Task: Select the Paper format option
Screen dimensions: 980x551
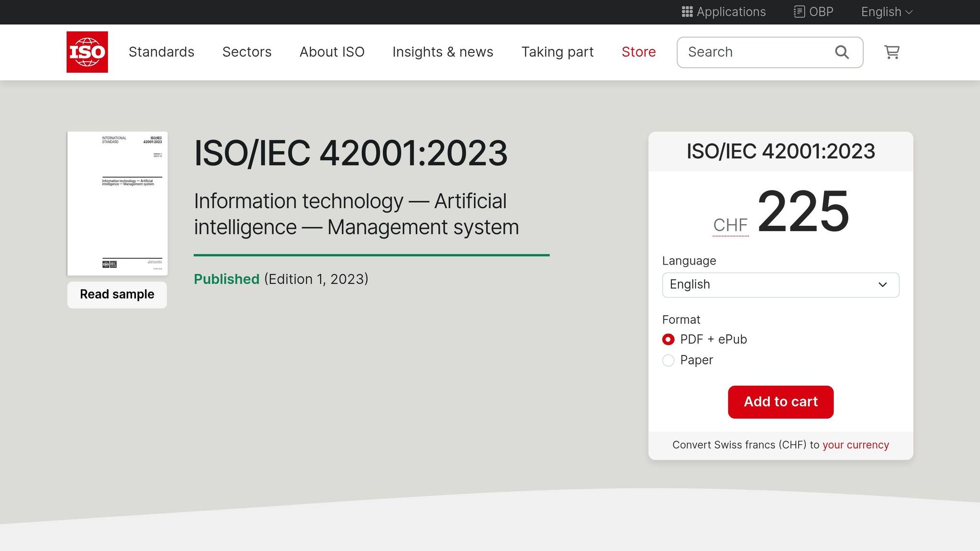Action: click(x=668, y=360)
